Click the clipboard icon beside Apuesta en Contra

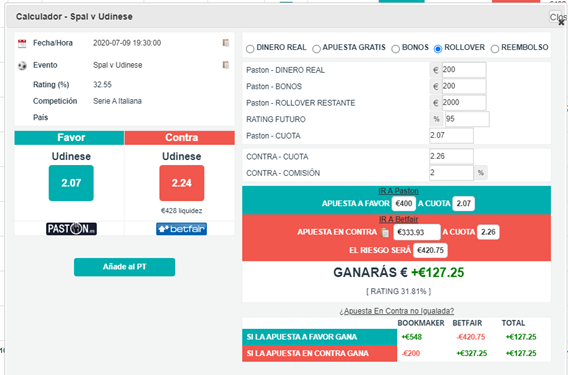385,232
